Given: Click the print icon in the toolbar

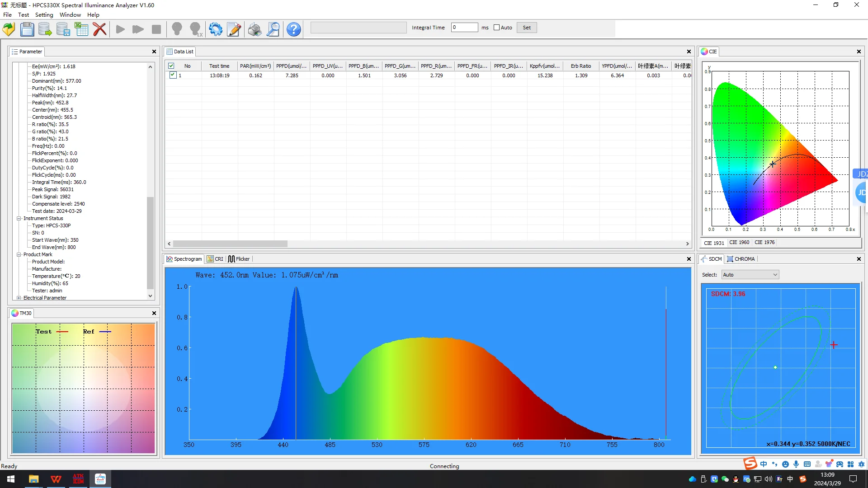Looking at the screenshot, I should [x=255, y=29].
